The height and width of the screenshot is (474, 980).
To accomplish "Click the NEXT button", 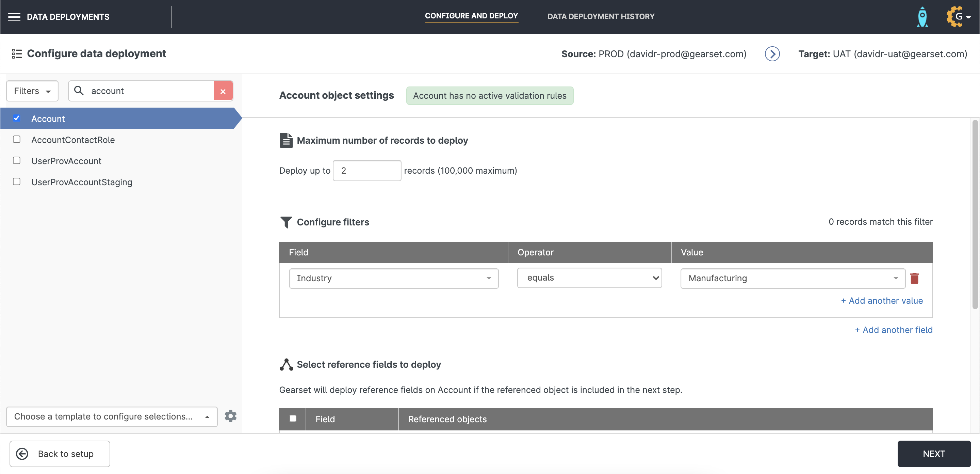I will pyautogui.click(x=934, y=454).
